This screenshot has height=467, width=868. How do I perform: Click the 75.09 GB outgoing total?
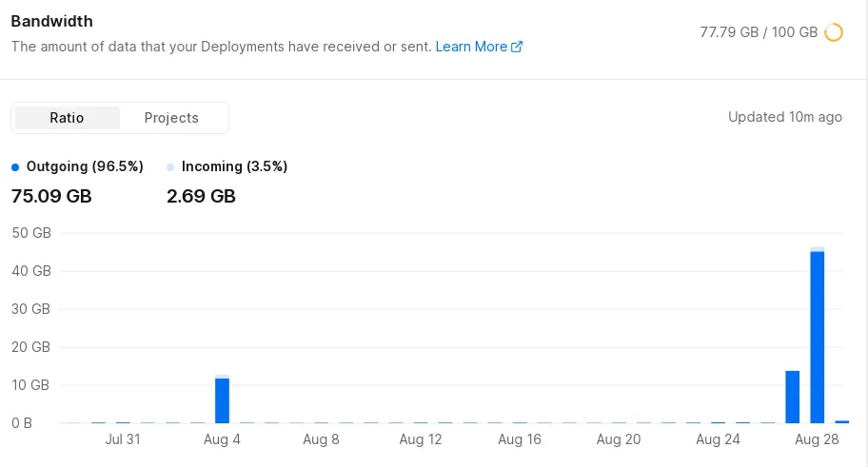51,197
